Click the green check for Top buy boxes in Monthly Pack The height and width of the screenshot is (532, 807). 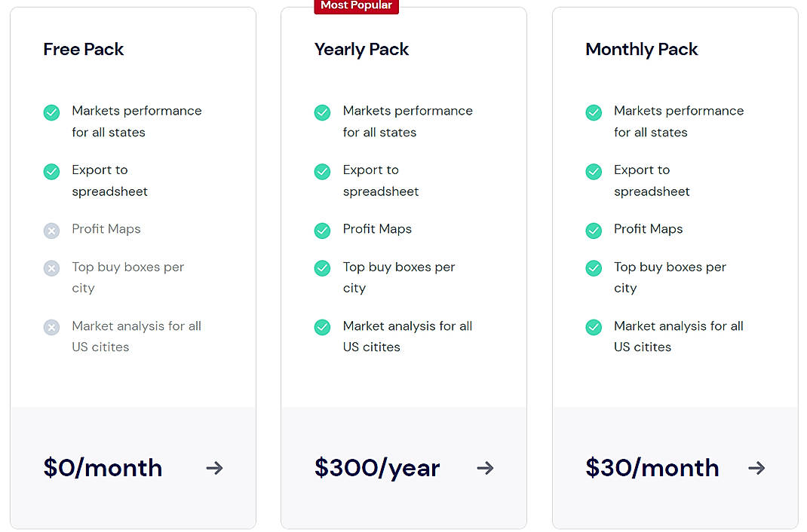[x=594, y=268]
